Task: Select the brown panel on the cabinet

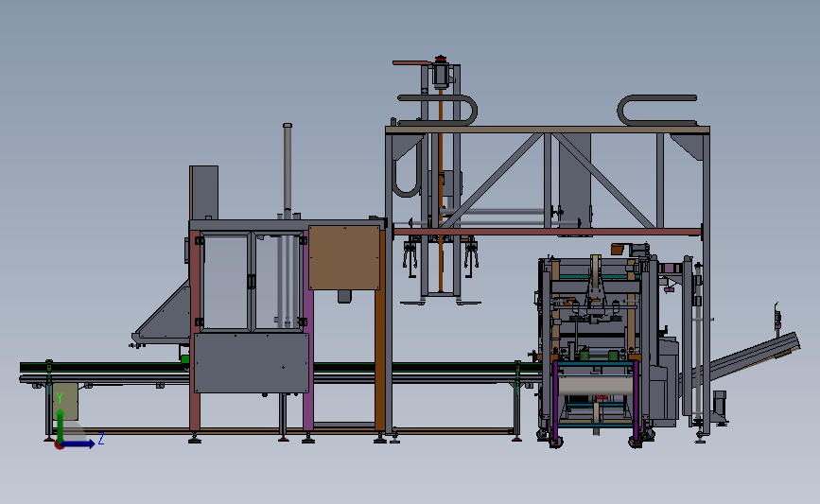Action: click(x=344, y=257)
